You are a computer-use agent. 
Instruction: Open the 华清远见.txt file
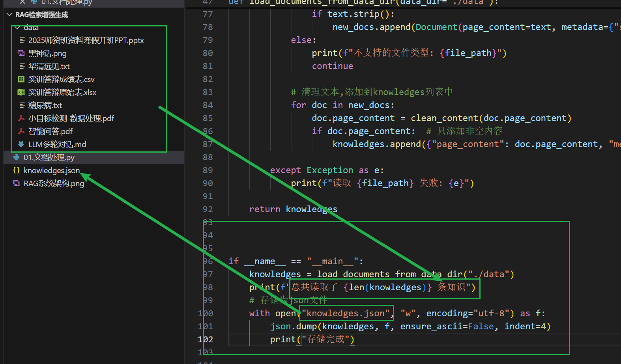[x=49, y=66]
